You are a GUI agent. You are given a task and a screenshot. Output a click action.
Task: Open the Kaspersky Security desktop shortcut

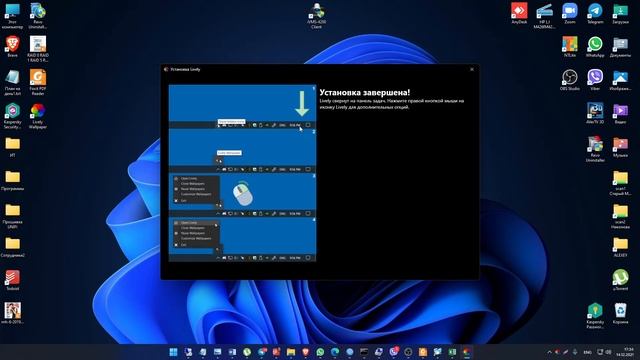coord(12,116)
